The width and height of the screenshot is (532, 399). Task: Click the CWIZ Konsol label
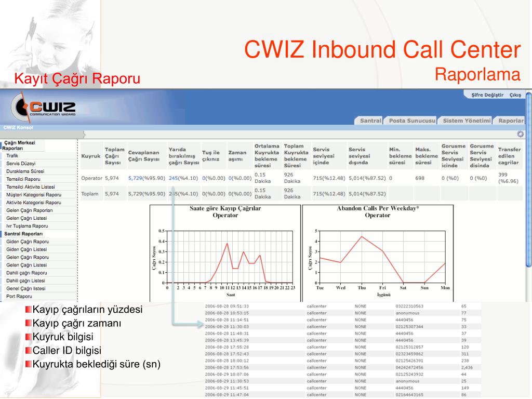pyautogui.click(x=18, y=128)
